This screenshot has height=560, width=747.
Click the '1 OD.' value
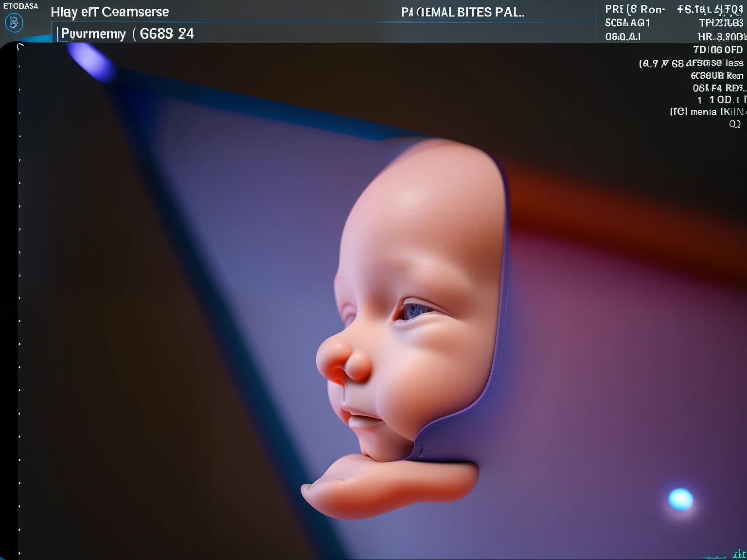coord(721,100)
